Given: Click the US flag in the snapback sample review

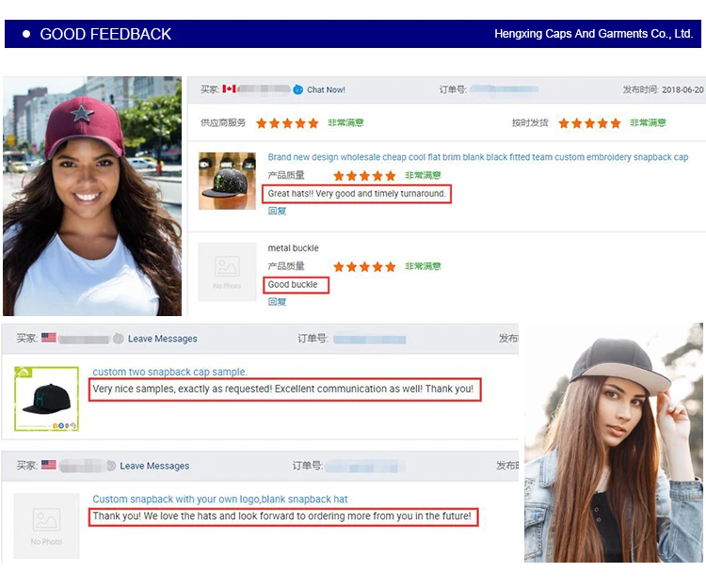Looking at the screenshot, I should point(49,338).
